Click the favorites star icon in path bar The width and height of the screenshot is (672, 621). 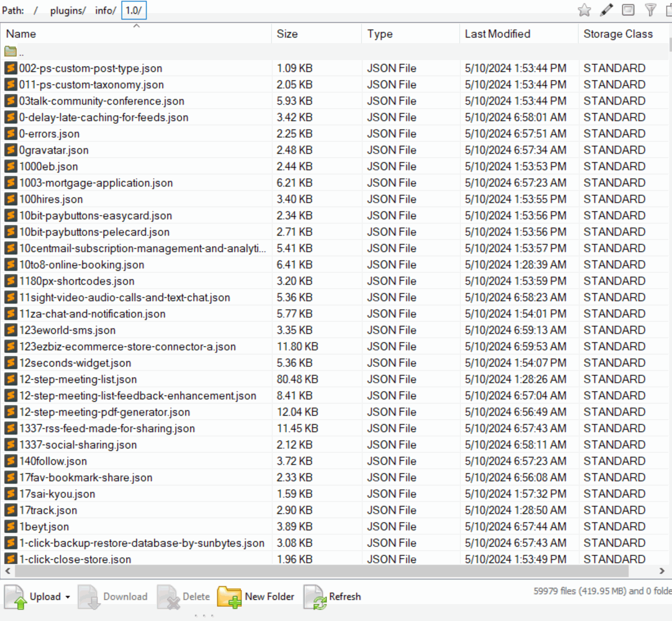[584, 10]
